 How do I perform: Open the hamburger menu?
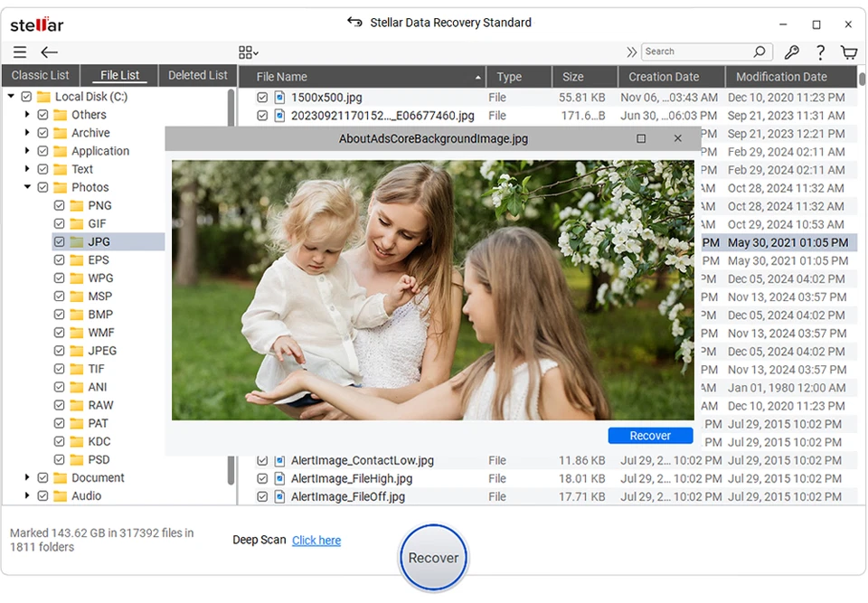(19, 52)
